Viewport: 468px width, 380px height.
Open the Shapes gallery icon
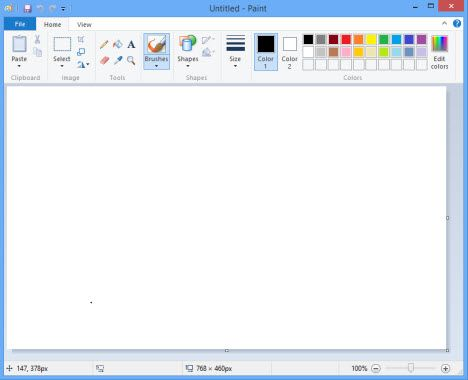(188, 44)
